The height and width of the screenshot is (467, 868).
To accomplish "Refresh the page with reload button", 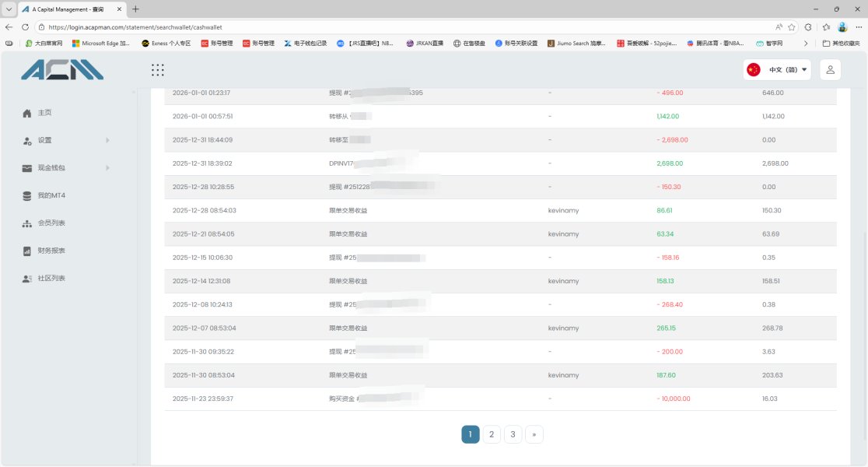I will click(24, 26).
